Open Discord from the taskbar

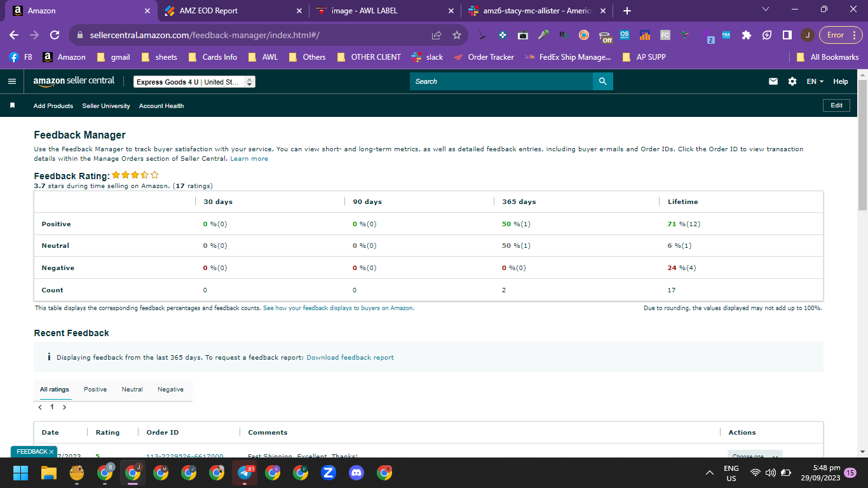(356, 473)
